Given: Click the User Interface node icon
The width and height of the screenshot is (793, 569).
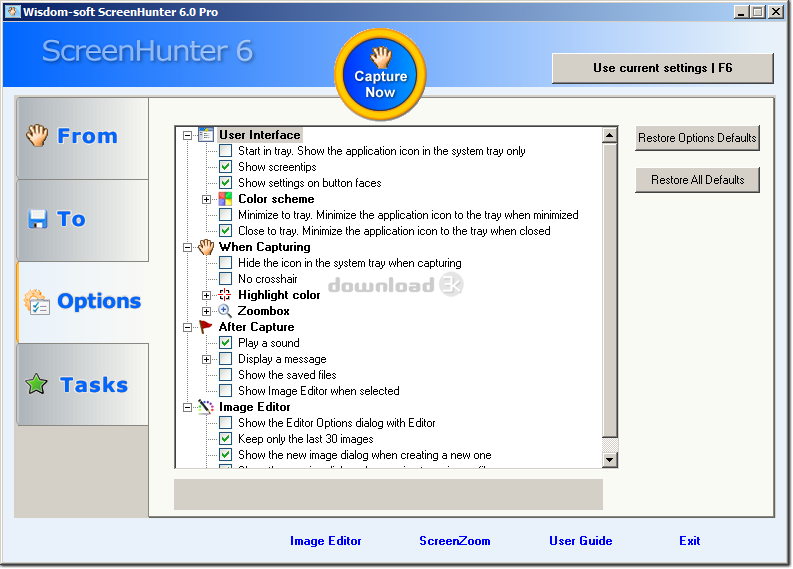Looking at the screenshot, I should 206,135.
